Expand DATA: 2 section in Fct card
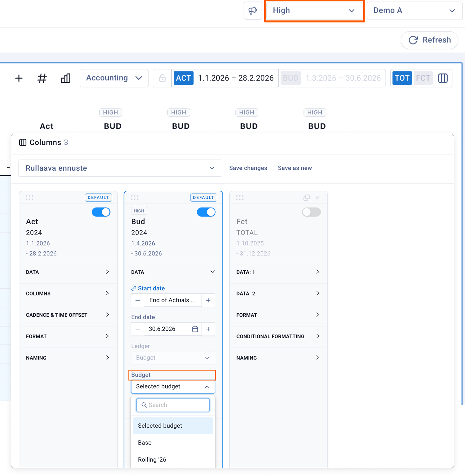Image resolution: width=465 pixels, height=476 pixels. click(x=279, y=294)
